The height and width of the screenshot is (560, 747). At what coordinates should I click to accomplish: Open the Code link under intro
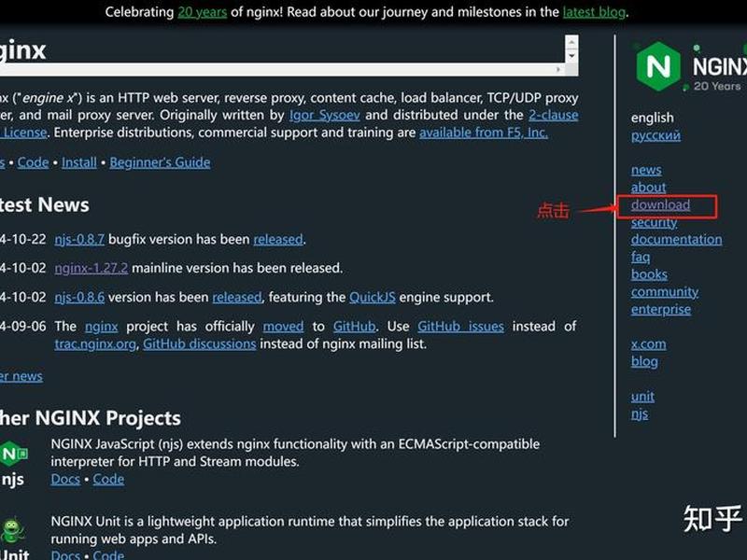[33, 162]
